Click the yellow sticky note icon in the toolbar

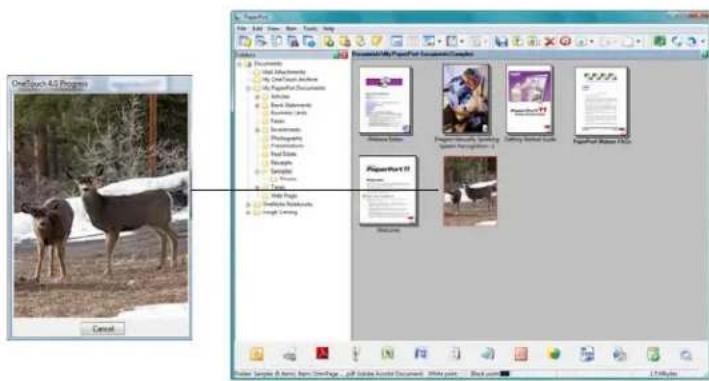tap(377, 42)
